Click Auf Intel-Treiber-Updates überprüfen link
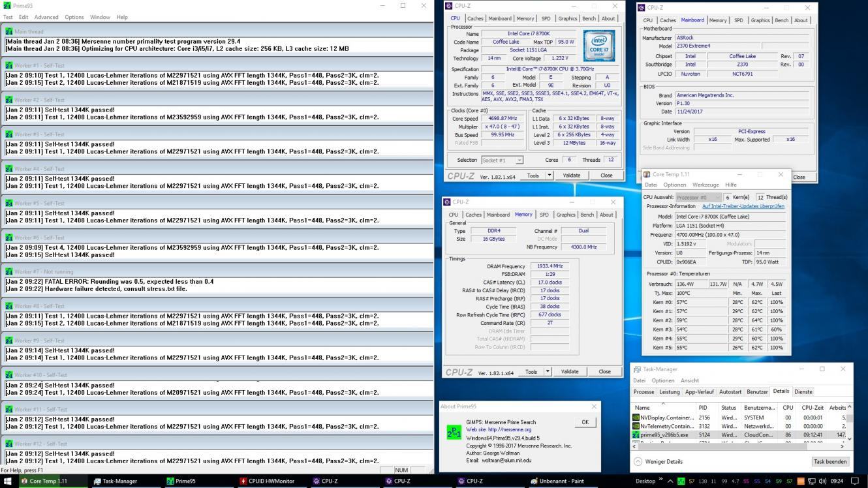This screenshot has width=868, height=488. coord(743,206)
